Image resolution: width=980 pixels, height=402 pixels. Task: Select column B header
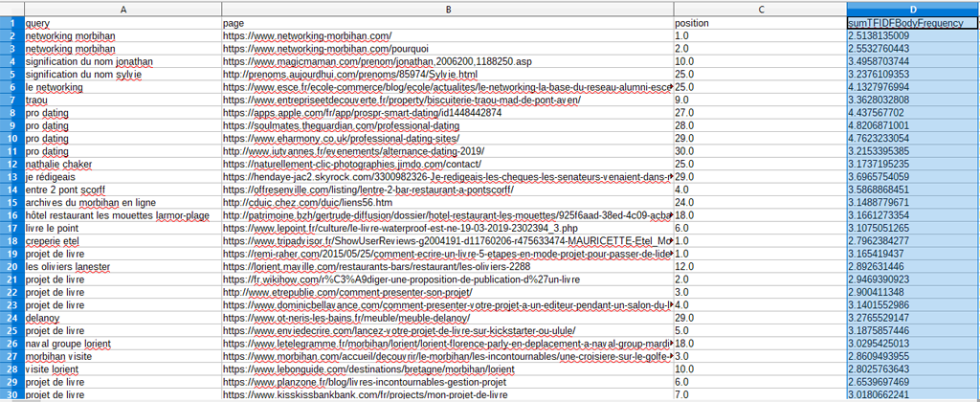448,10
